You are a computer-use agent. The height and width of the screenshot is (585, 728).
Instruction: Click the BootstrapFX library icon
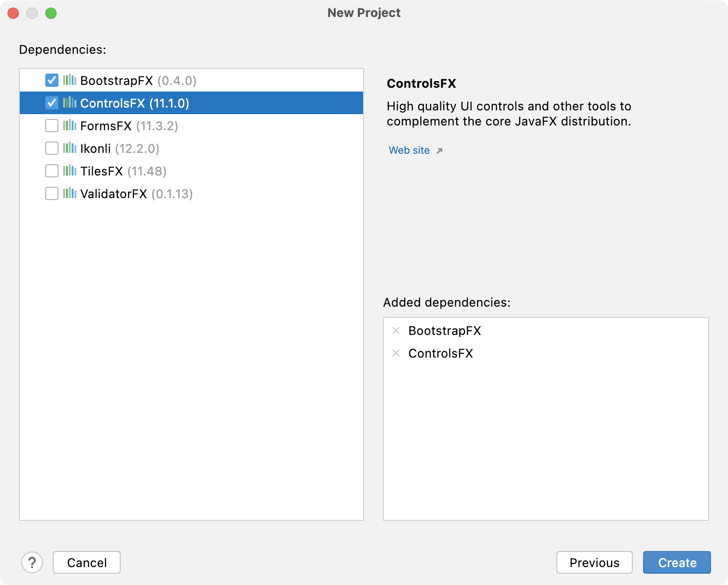(x=70, y=80)
